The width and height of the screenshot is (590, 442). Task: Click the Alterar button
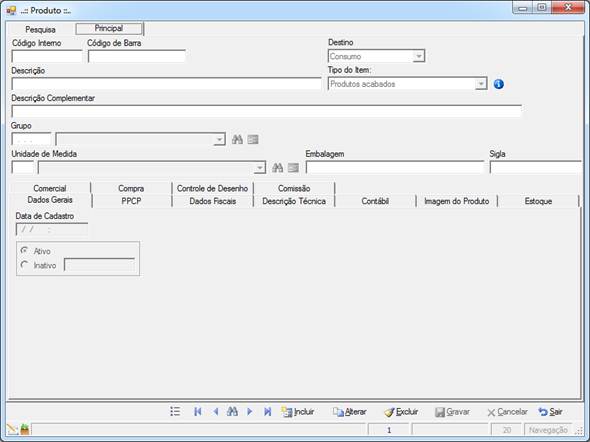[350, 412]
